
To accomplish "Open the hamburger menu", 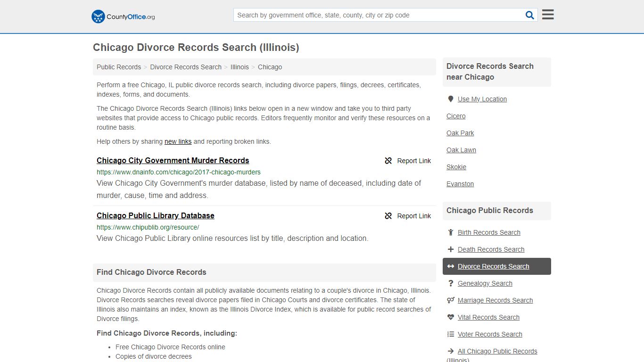I will (548, 15).
